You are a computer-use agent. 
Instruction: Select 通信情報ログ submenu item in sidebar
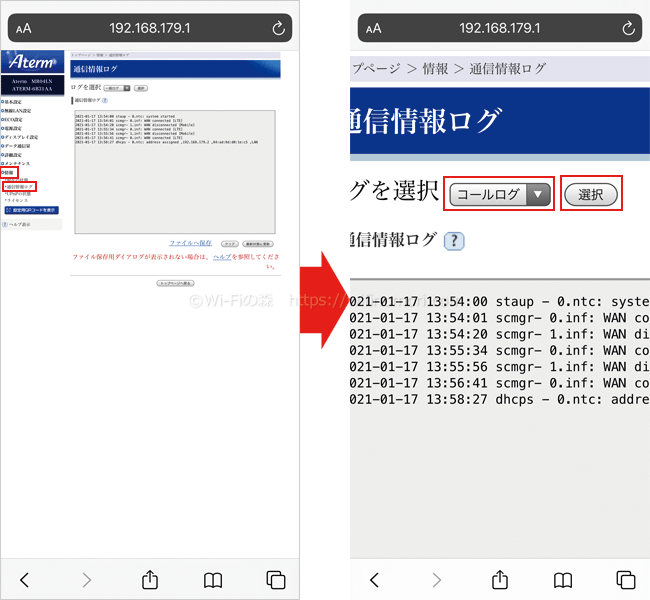point(19,187)
